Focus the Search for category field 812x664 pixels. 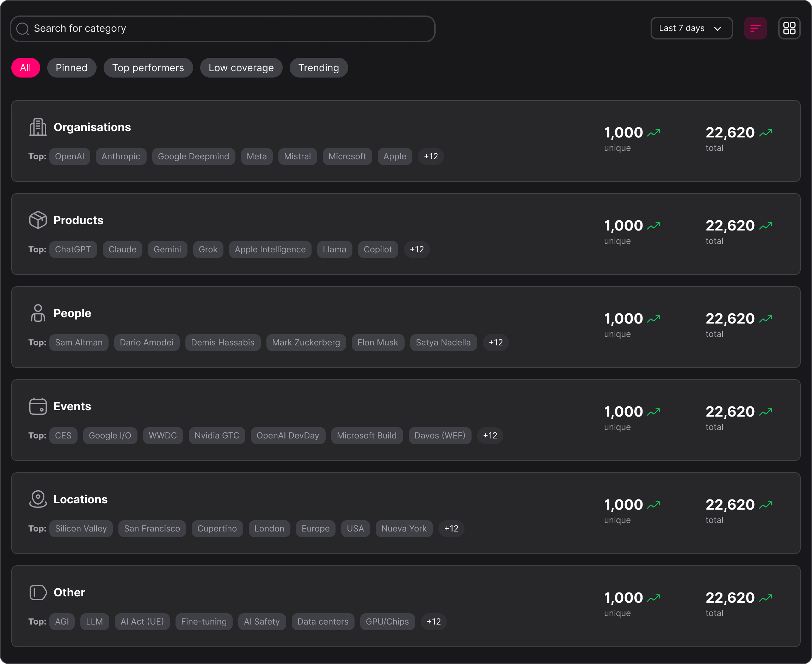click(x=223, y=29)
